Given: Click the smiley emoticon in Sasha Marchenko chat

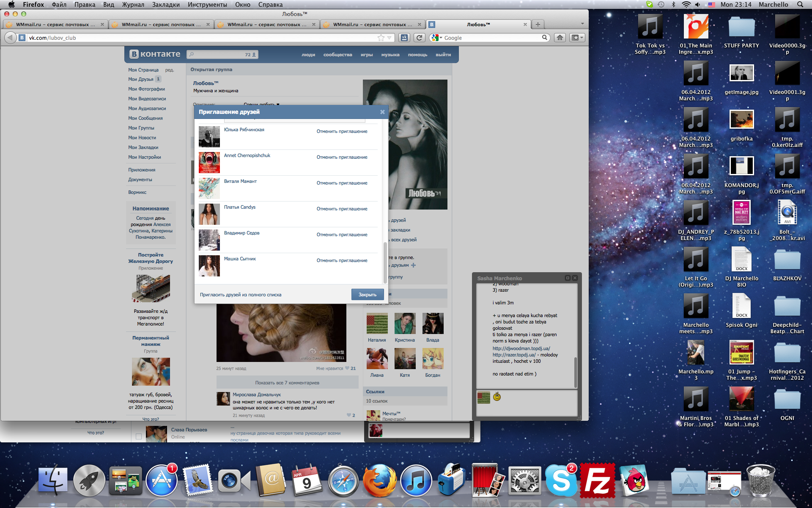Looking at the screenshot, I should (497, 397).
